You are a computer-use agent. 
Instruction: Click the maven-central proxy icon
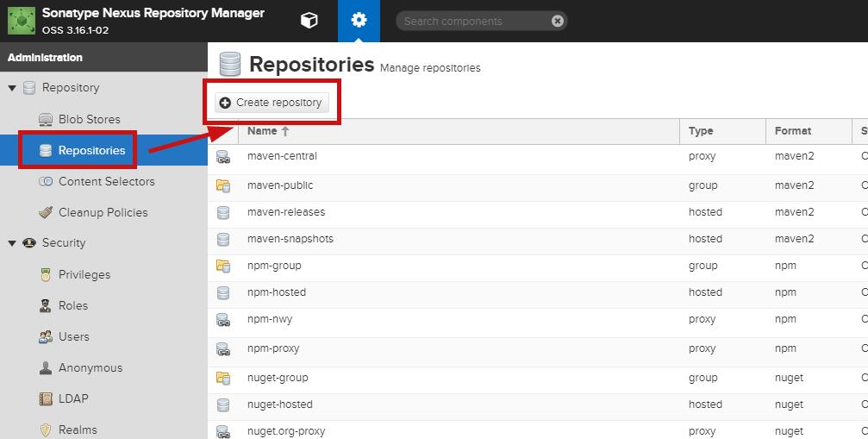[x=223, y=157]
